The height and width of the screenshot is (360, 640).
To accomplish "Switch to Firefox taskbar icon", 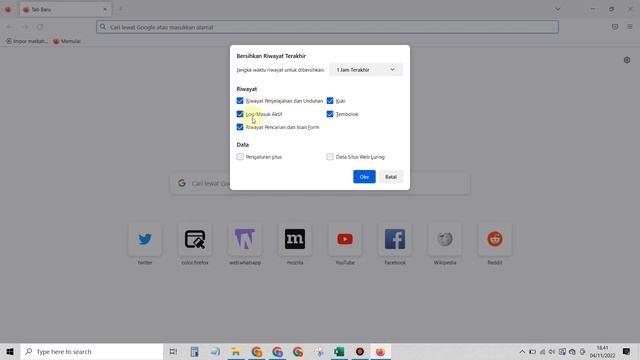I will (x=380, y=351).
